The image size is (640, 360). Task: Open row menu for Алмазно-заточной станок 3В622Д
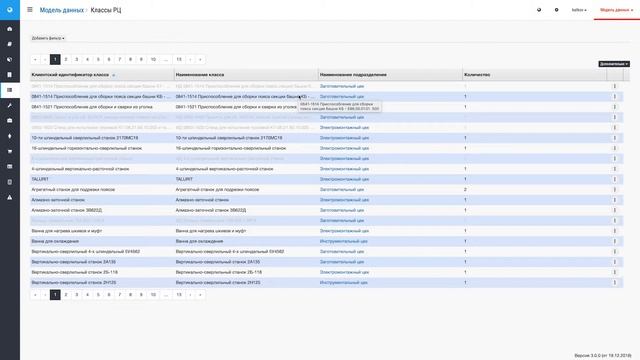click(615, 210)
